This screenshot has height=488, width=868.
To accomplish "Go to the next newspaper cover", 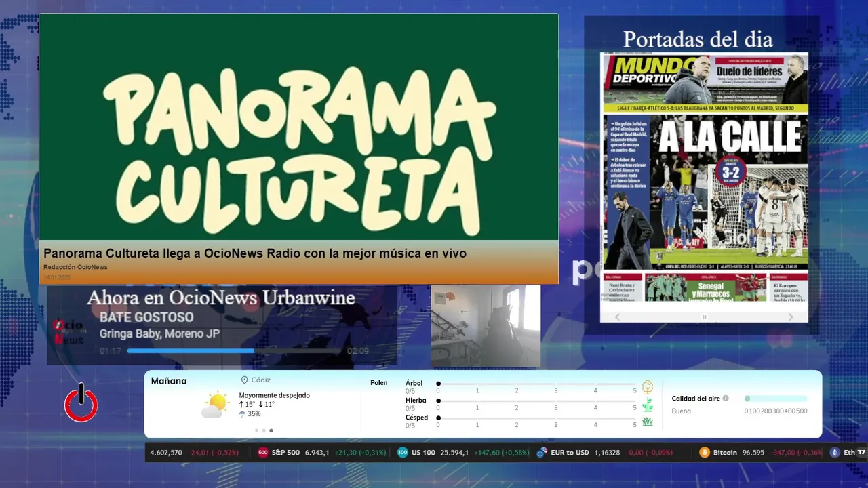I will point(791,317).
